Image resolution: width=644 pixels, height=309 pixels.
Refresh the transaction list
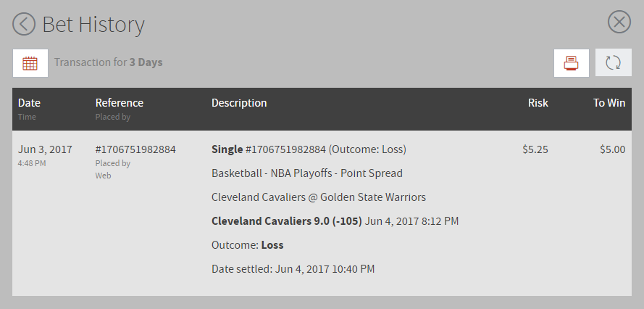point(613,62)
